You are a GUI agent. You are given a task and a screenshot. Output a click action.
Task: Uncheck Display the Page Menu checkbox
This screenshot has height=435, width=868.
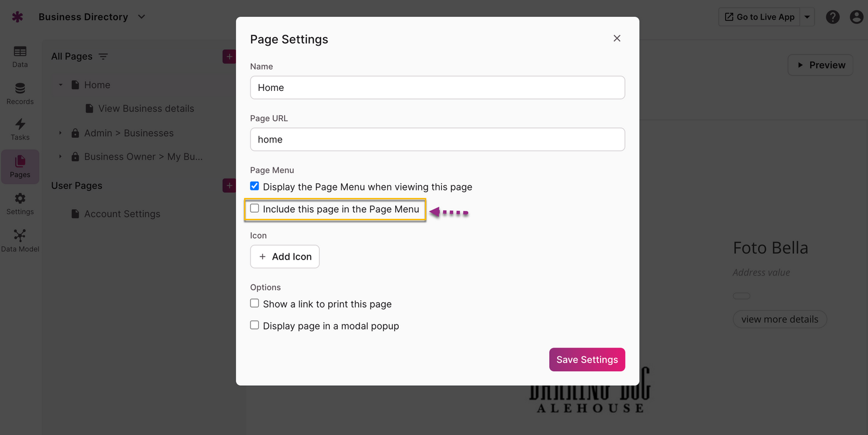point(255,187)
